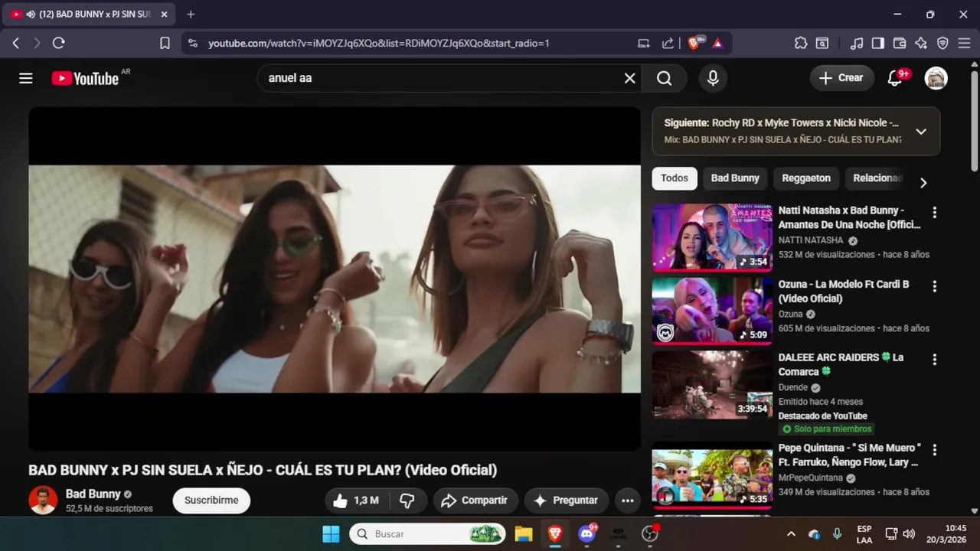Bookmark this page
This screenshot has height=551, width=980.
tap(165, 44)
